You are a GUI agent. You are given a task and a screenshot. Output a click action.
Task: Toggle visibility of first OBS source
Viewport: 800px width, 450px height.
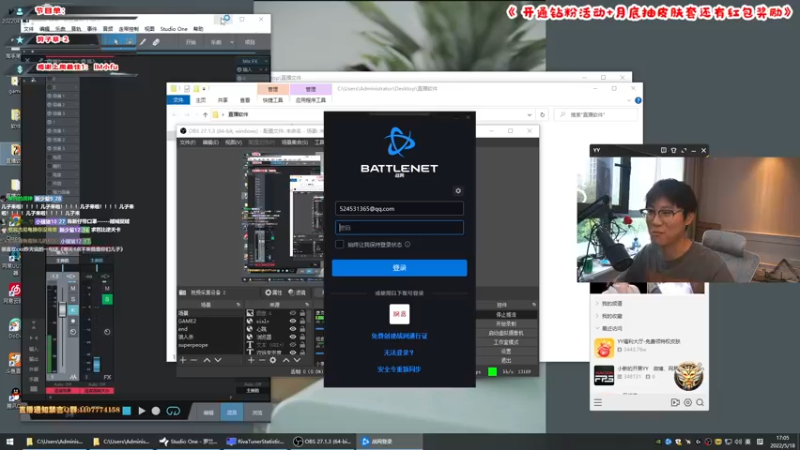pos(293,313)
